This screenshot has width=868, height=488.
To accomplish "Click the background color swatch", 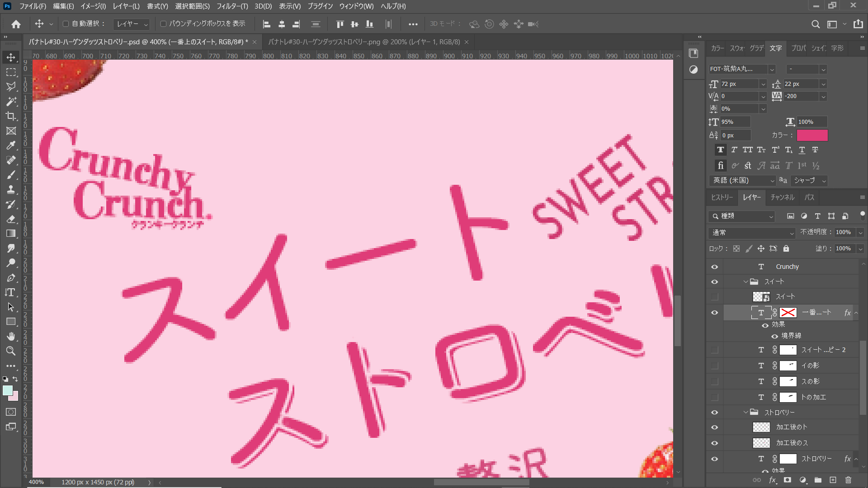I will point(15,397).
